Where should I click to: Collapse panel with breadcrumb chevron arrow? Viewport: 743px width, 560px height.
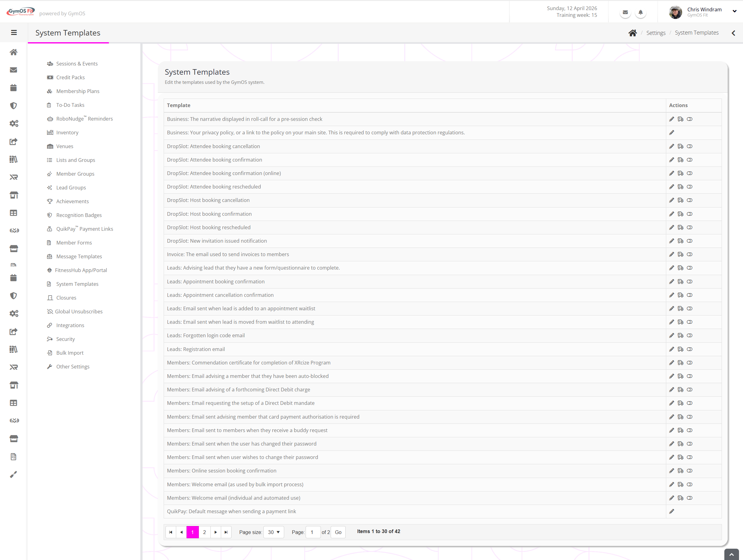point(733,33)
